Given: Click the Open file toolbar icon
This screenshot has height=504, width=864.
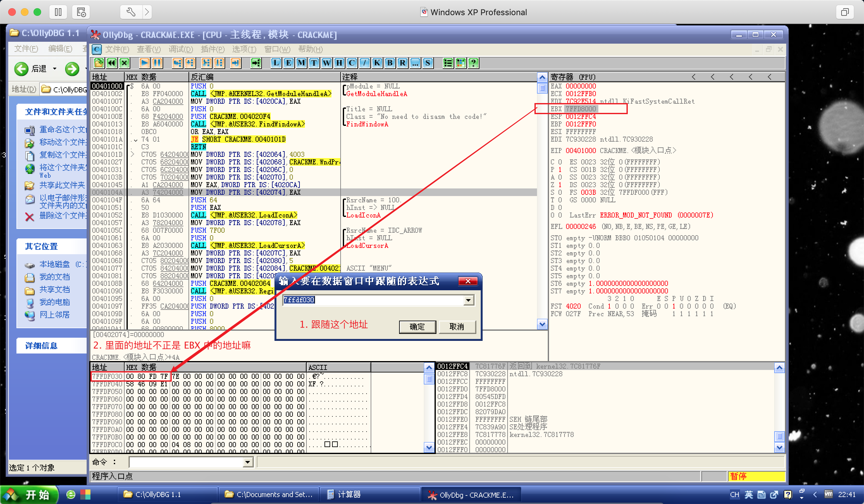Looking at the screenshot, I should pyautogui.click(x=99, y=63).
